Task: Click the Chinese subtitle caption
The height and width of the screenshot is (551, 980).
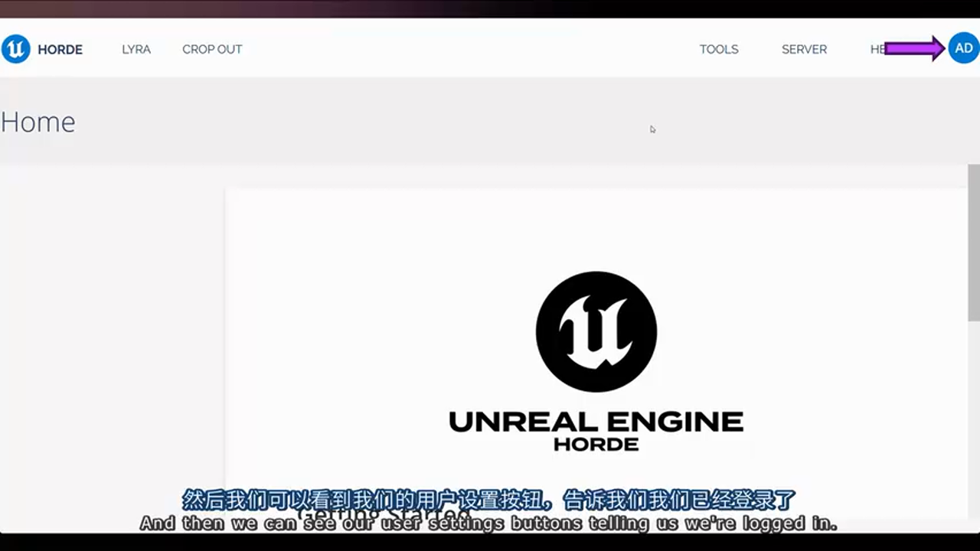Action: tap(488, 500)
